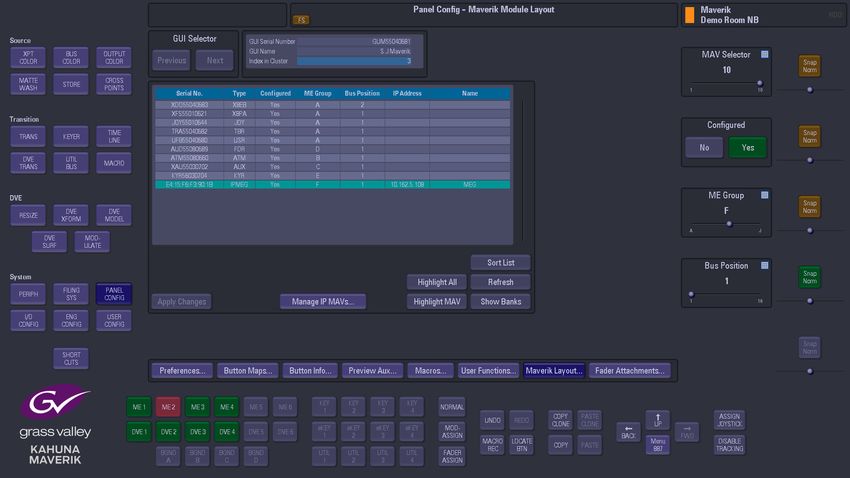Click the Menu 887 button

click(x=657, y=445)
